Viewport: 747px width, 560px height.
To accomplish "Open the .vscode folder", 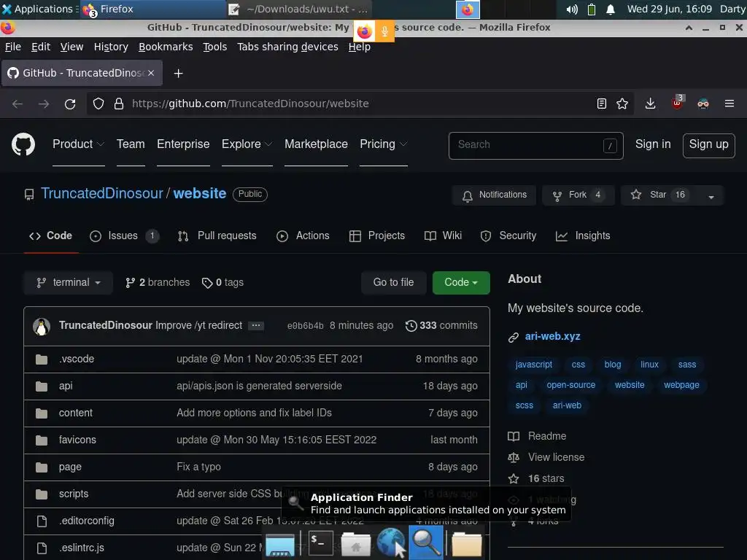I will point(76,359).
